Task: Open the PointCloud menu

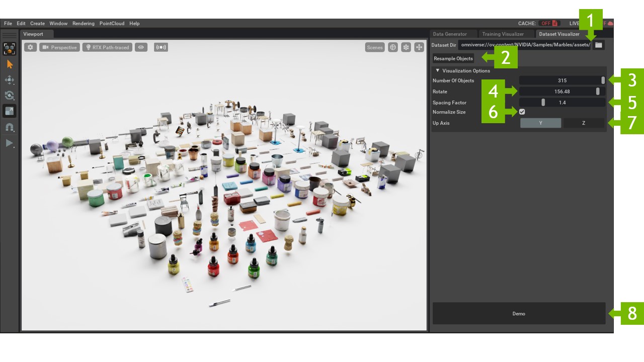Action: coord(113,24)
